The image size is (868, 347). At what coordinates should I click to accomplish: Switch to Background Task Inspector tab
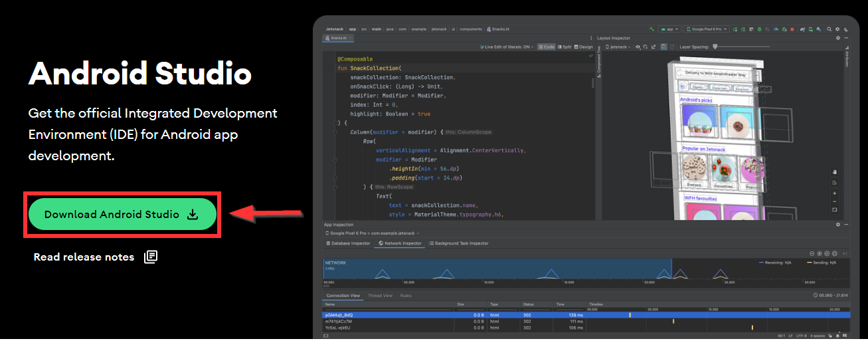459,243
